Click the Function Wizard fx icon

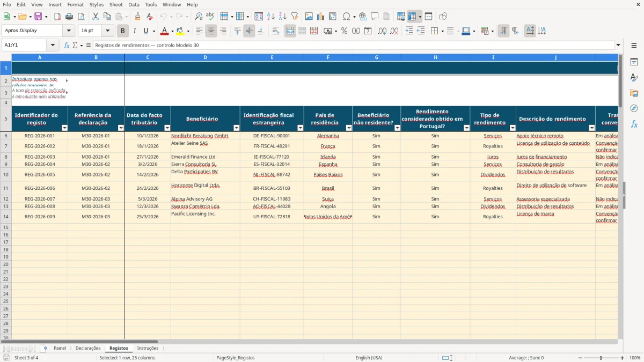pos(67,45)
